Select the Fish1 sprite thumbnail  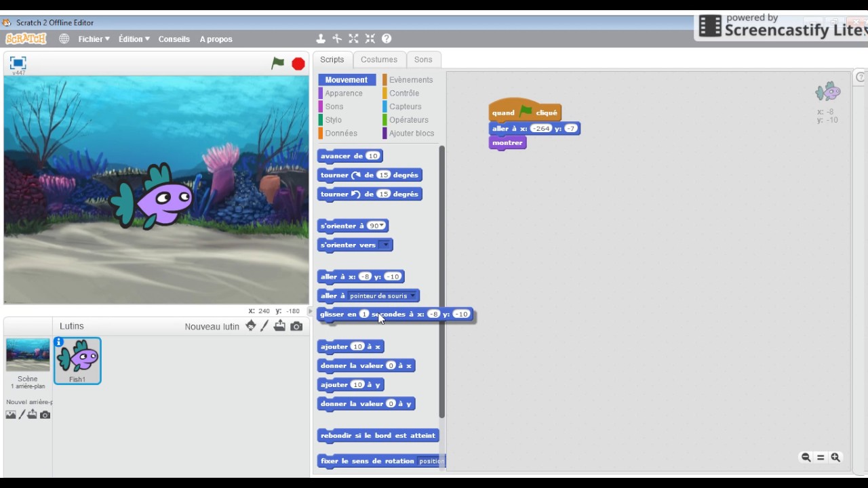pos(77,361)
